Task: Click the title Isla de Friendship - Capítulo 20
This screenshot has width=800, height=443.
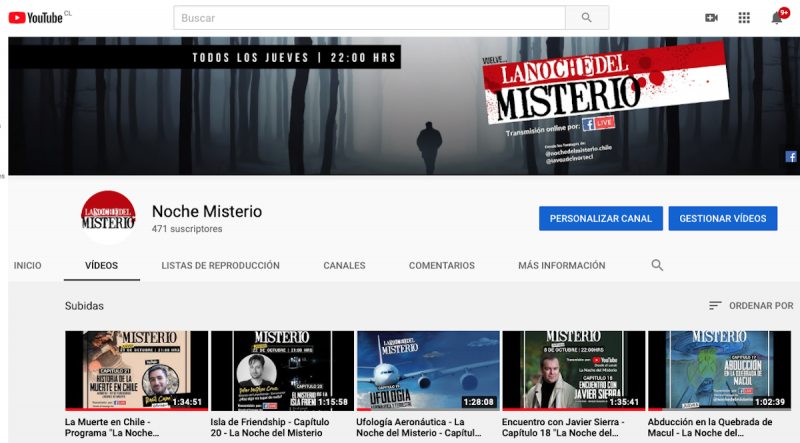Action: pos(270,428)
